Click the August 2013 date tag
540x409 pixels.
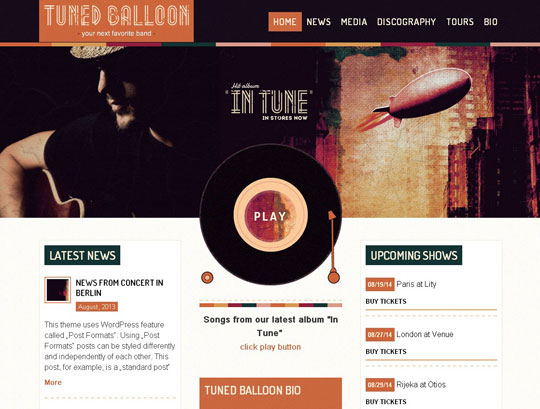click(97, 307)
